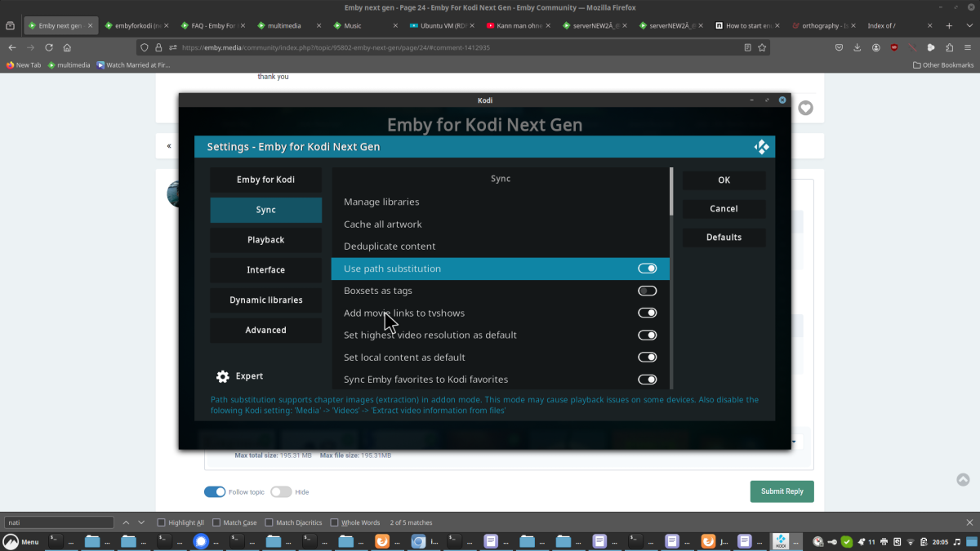Open the Menu launcher in the taskbar
Screen dimensions: 980x551
[20, 541]
